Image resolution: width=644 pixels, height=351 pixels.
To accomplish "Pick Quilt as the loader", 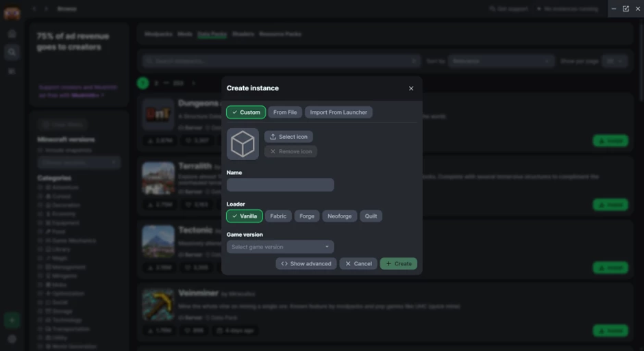I will (371, 216).
